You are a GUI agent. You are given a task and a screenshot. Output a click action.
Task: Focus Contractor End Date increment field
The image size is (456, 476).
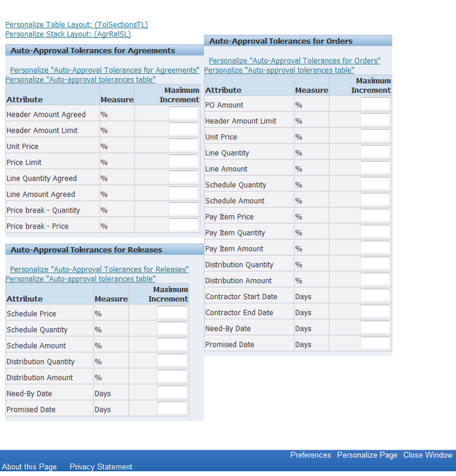pyautogui.click(x=375, y=312)
